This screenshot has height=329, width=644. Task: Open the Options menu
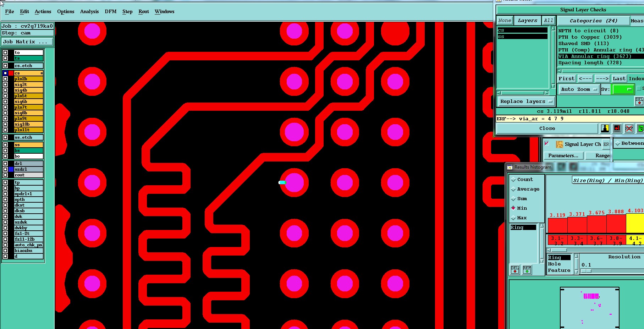point(66,12)
